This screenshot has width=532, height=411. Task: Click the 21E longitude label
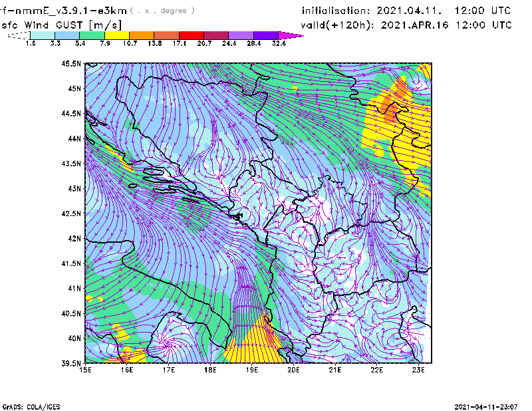[335, 370]
